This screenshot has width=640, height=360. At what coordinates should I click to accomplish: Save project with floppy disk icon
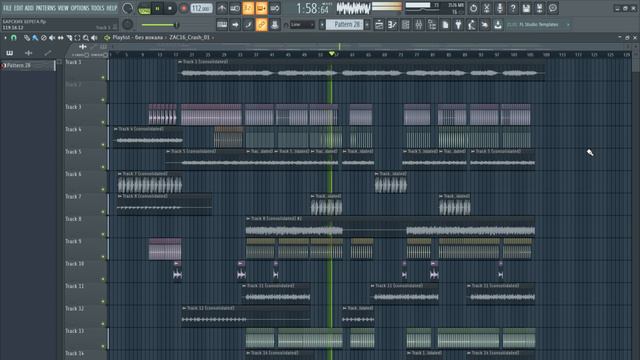tap(526, 8)
